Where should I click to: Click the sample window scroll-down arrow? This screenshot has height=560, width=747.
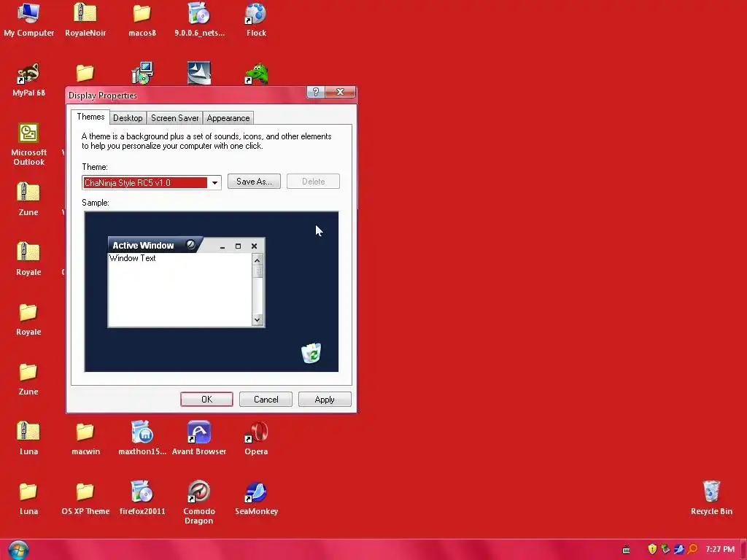tap(258, 319)
